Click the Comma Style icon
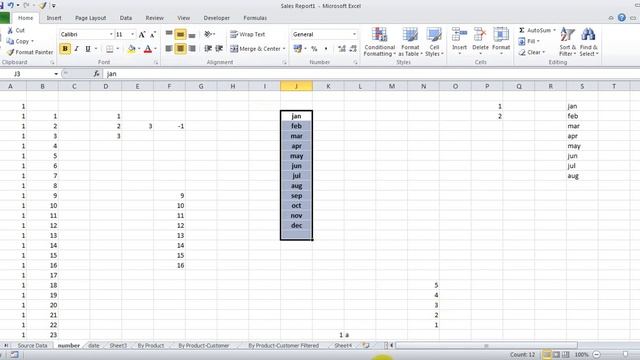 point(326,49)
